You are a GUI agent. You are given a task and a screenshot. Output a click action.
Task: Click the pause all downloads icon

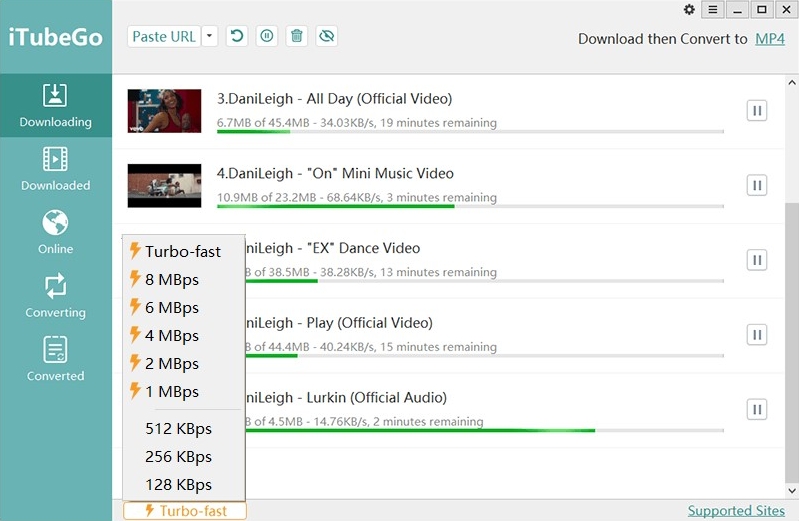[x=267, y=36]
